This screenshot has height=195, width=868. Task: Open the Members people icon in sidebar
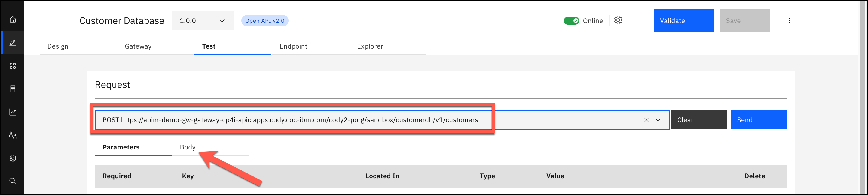click(12, 135)
